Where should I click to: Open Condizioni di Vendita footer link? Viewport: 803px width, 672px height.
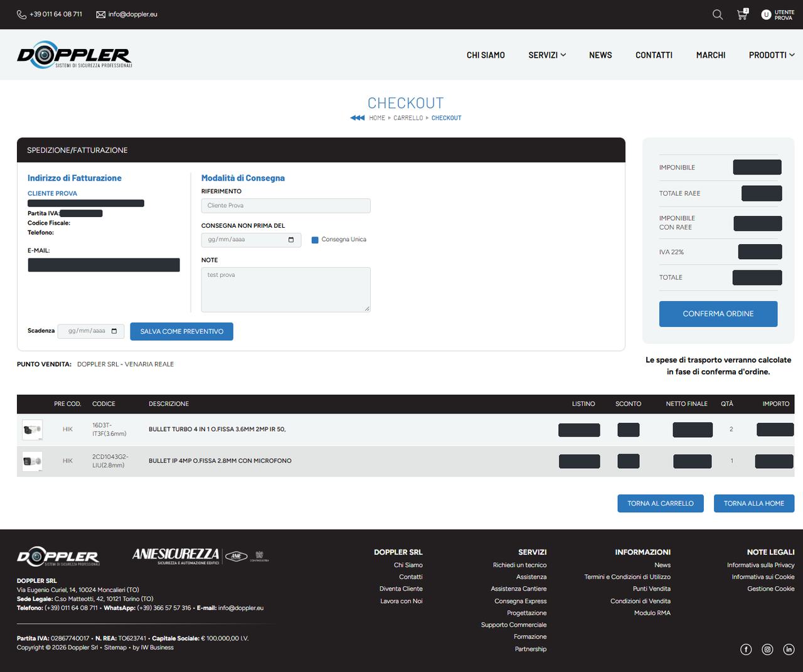pos(641,601)
